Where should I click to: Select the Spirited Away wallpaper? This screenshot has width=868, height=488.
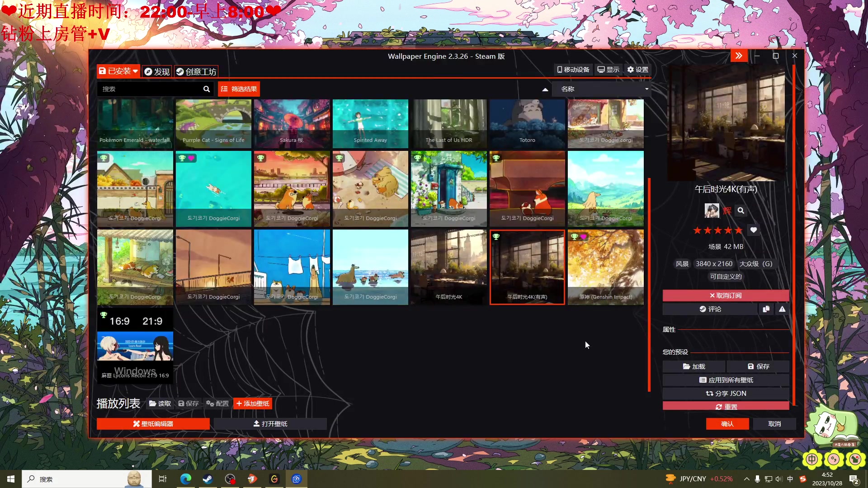(370, 124)
